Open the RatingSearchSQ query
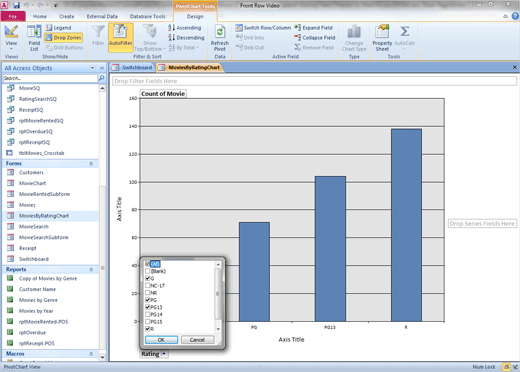This screenshot has height=372, width=520. [38, 99]
